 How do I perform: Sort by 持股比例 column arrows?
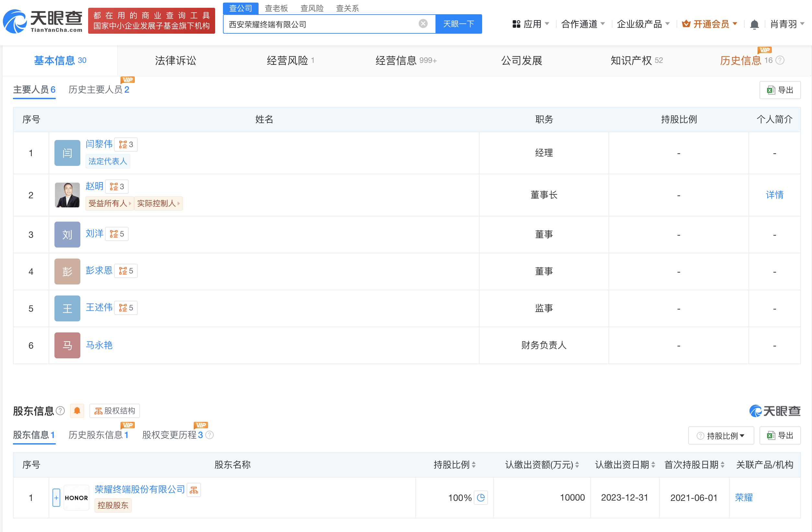pos(473,464)
